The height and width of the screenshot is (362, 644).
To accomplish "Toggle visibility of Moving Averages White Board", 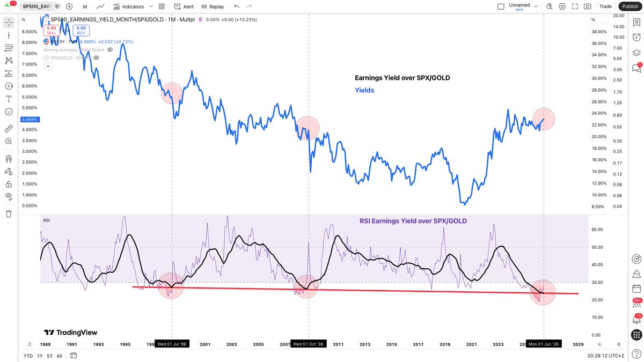I will (110, 49).
